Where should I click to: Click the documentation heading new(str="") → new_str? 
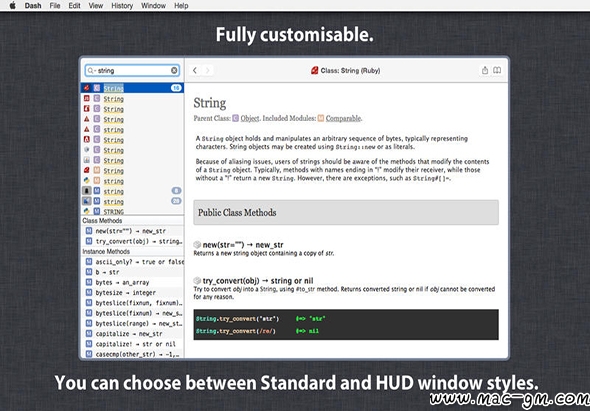coord(243,245)
